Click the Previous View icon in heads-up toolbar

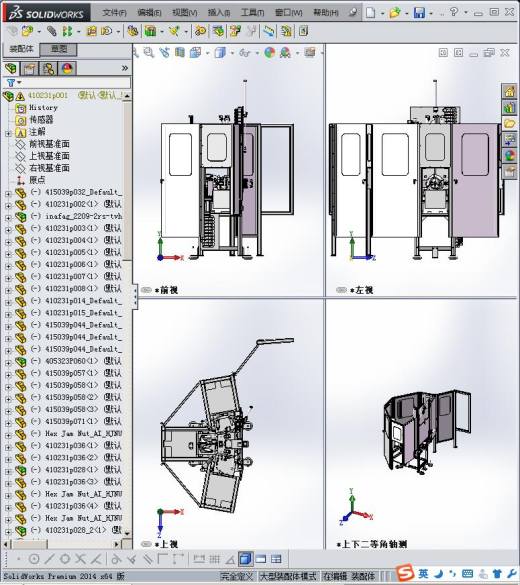click(164, 53)
